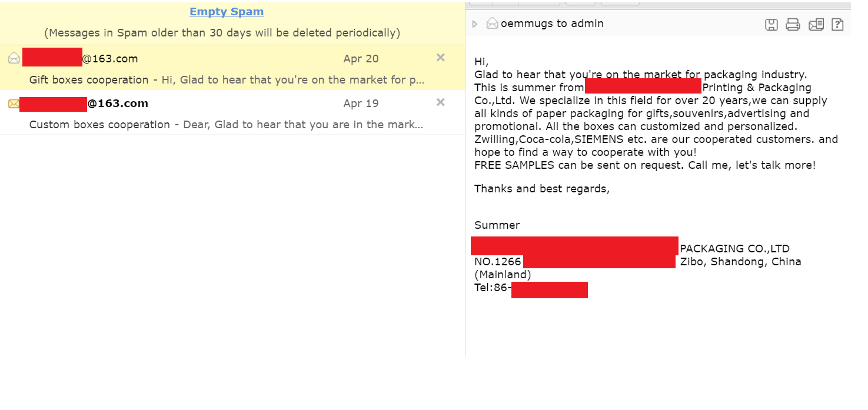Image resolution: width=868 pixels, height=410 pixels.
Task: Click the unread envelope icon on the Apr 19 message
Action: pyautogui.click(x=14, y=104)
